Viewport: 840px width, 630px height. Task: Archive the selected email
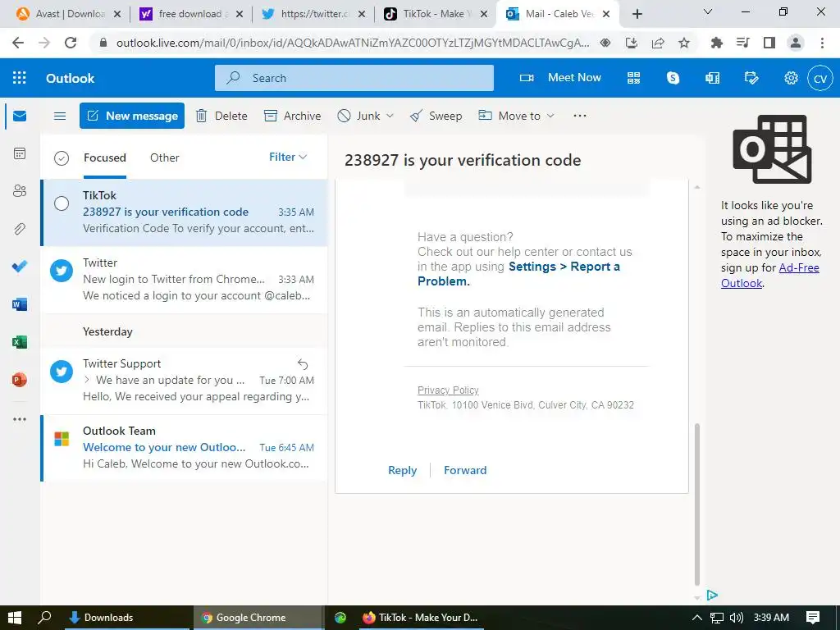(x=293, y=116)
